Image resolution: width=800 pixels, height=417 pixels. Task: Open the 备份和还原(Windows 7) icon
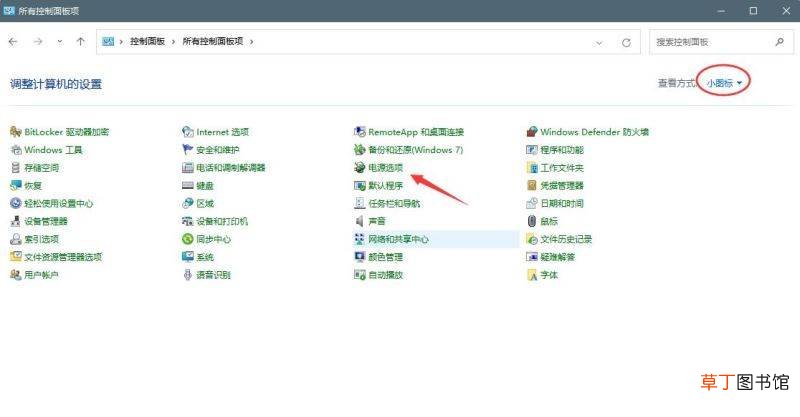[x=360, y=150]
